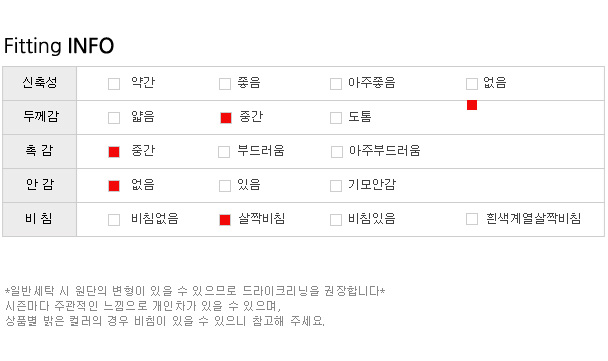Uncheck the red 없음 box in 안감

[114, 186]
